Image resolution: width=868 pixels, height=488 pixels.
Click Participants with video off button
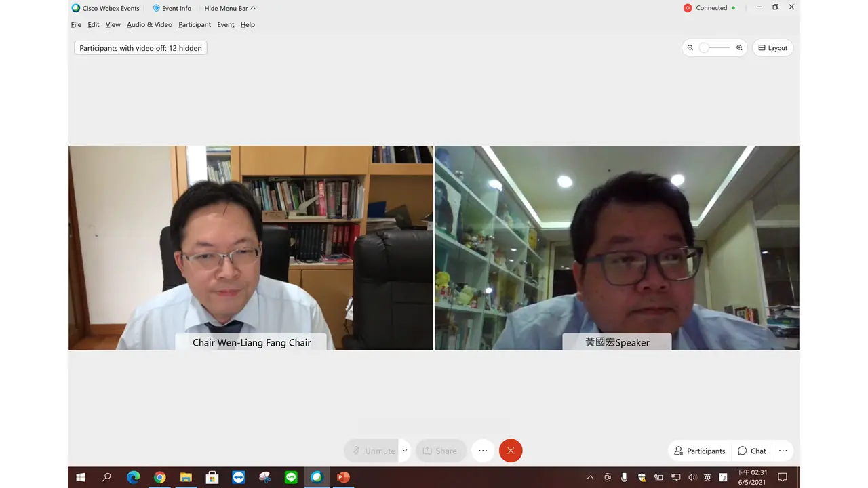(x=140, y=48)
